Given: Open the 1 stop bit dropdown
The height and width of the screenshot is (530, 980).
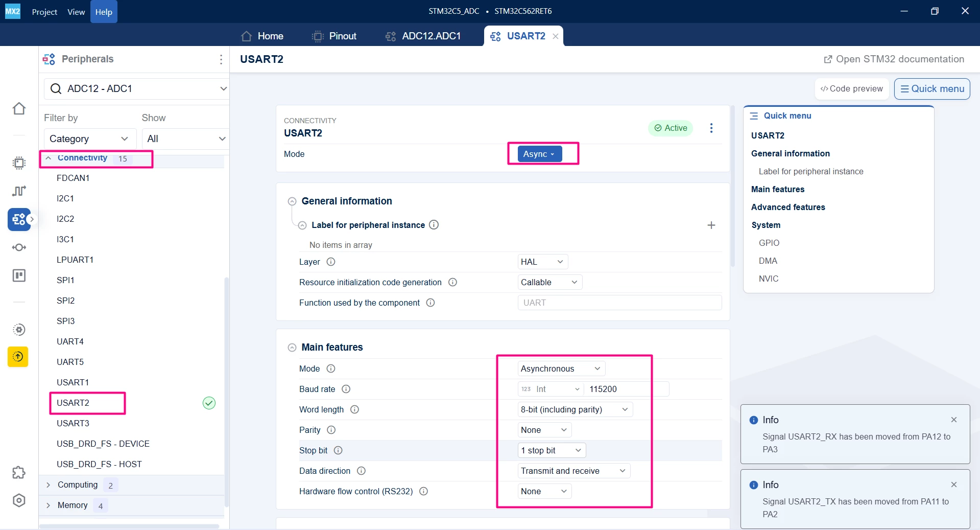Looking at the screenshot, I should [552, 450].
